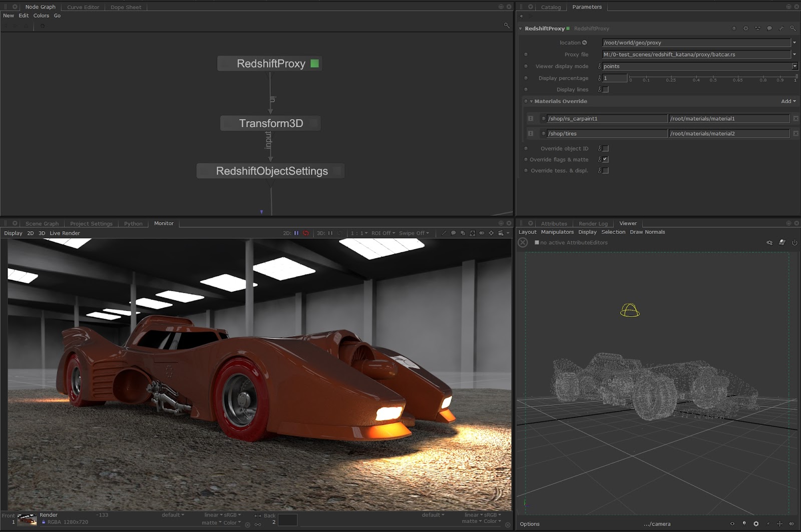The image size is (801, 532).
Task: Open the Project Settings tab
Action: click(x=91, y=224)
